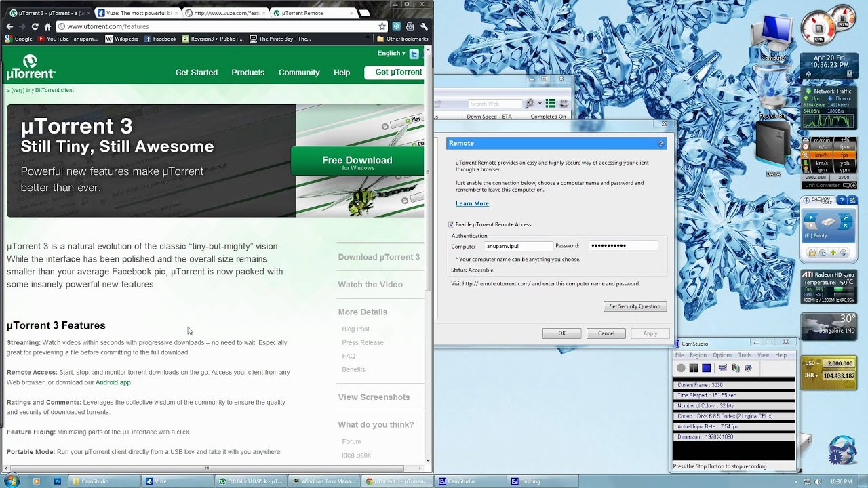Image resolution: width=868 pixels, height=488 pixels.
Task: Click the teal extension icon beside the star
Action: pyautogui.click(x=397, y=26)
